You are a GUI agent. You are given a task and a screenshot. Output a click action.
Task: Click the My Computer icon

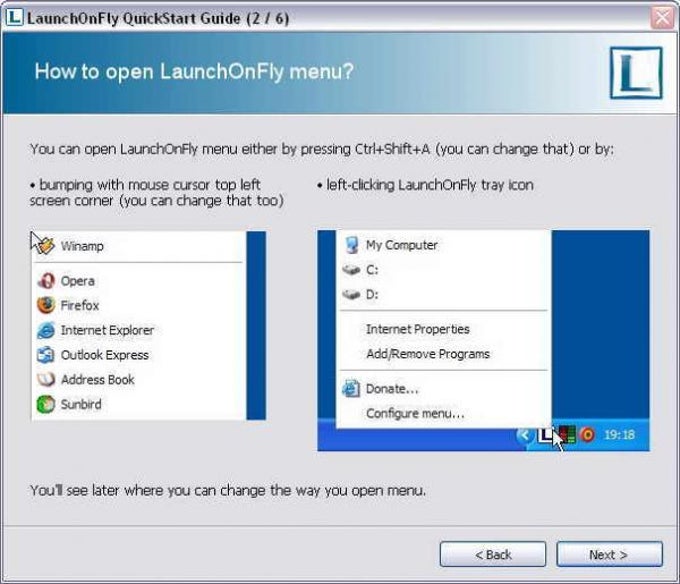(x=352, y=245)
